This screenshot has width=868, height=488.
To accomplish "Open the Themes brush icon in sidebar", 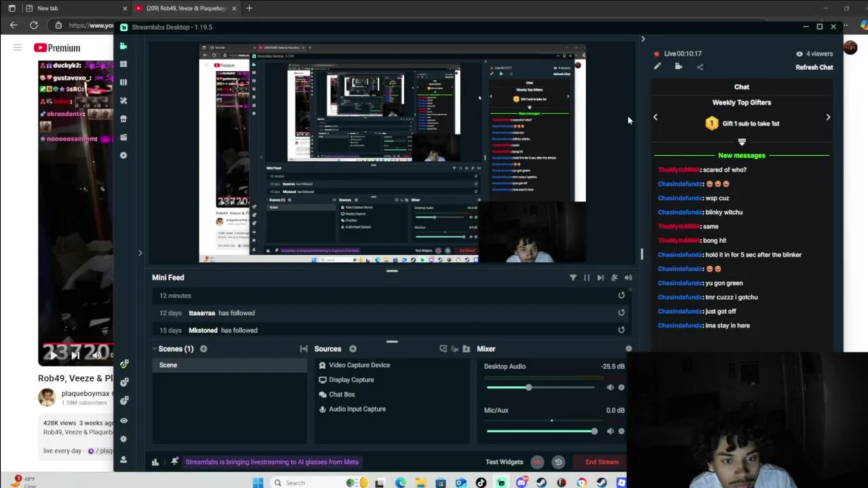I will pos(123,100).
